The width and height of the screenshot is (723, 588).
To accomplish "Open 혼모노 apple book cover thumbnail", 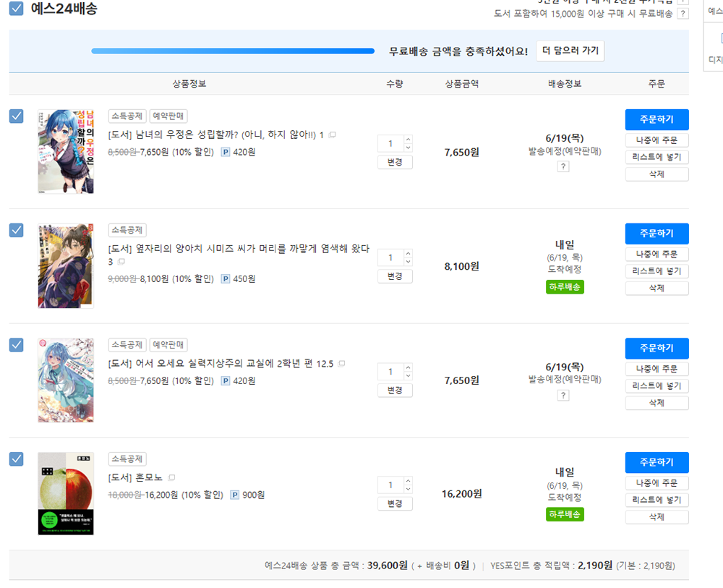I will pos(66,493).
